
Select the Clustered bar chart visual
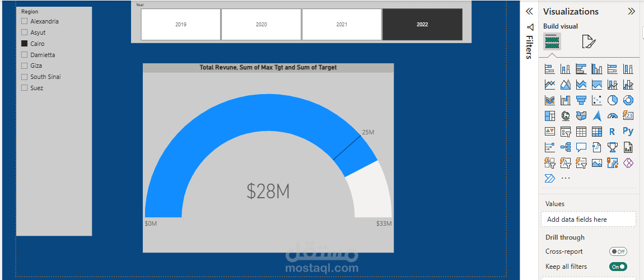581,69
